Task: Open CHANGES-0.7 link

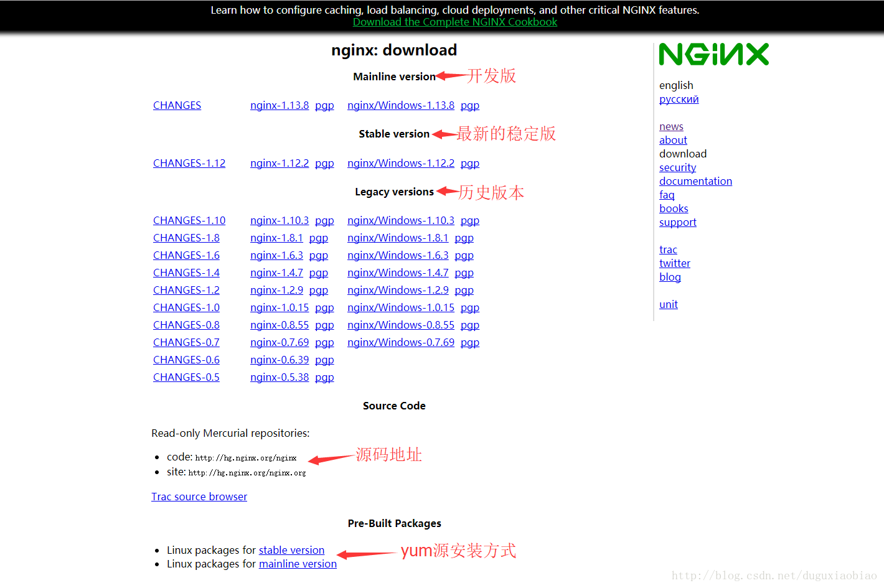Action: click(186, 342)
